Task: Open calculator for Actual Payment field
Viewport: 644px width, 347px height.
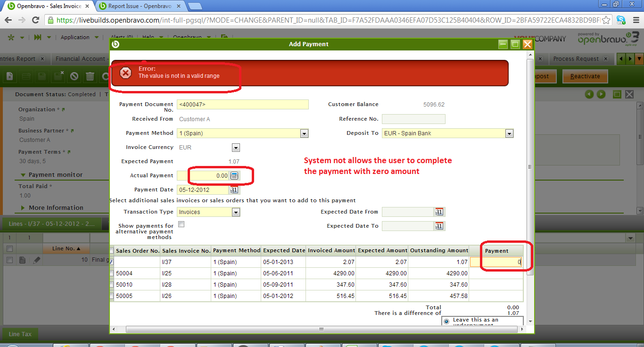Action: coord(234,176)
